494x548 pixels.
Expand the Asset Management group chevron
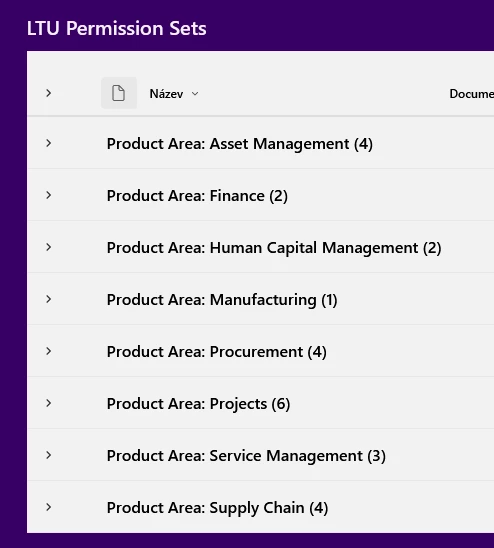[x=49, y=143]
